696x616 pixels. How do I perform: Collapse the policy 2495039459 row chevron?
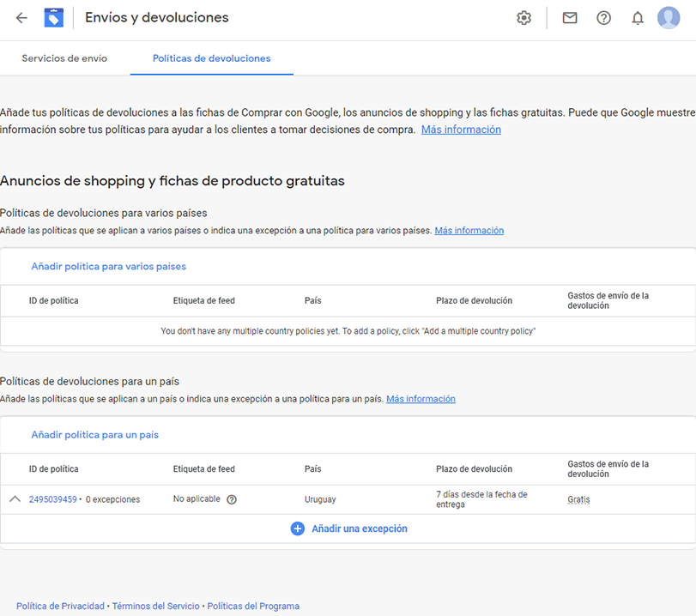[15, 498]
